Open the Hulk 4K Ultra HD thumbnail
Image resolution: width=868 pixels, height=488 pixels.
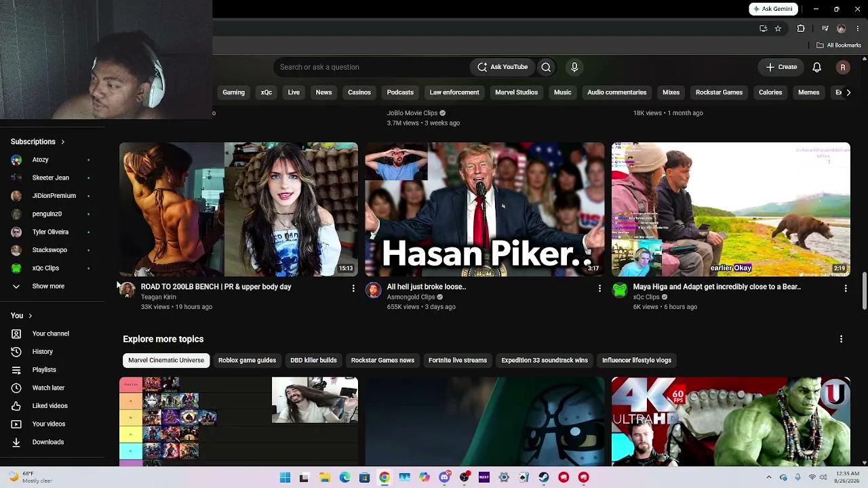coord(731,422)
